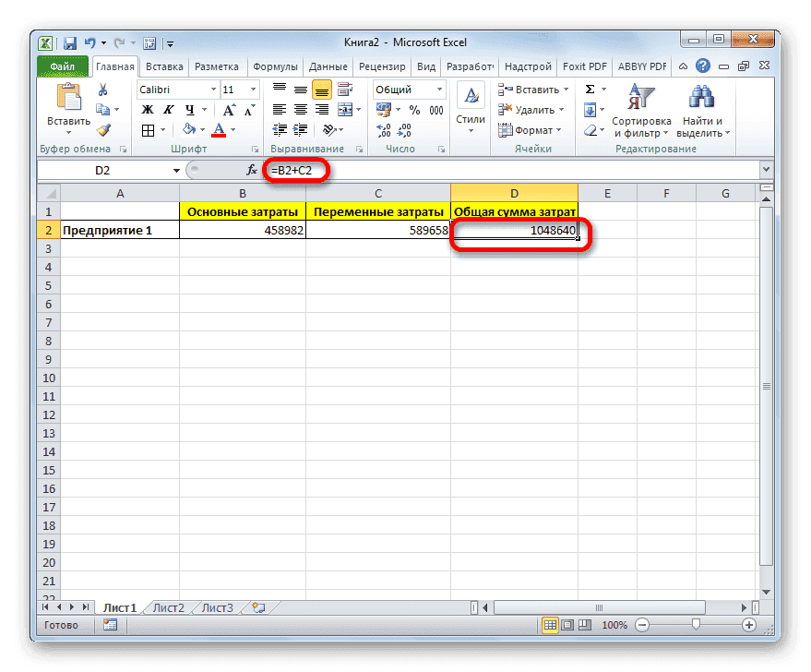Open the Формулы ribbon tab

(x=276, y=66)
